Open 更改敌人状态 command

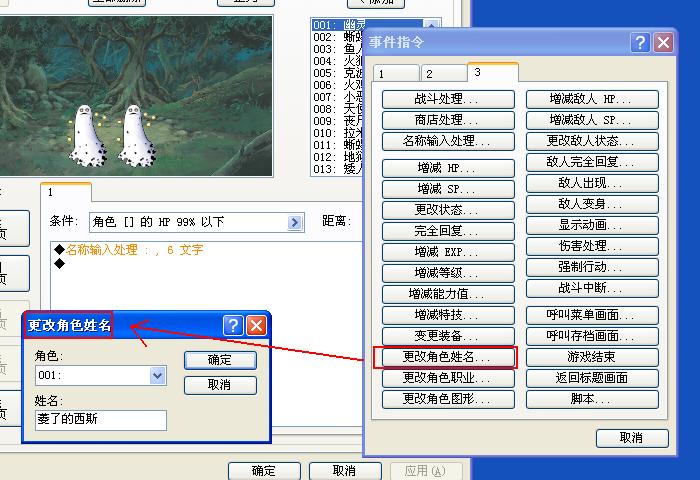(x=592, y=141)
